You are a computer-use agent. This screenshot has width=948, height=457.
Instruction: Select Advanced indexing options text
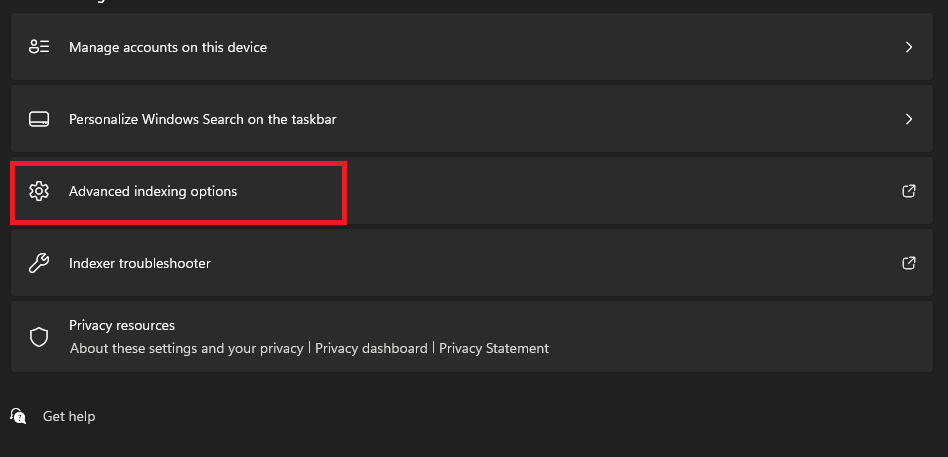[x=153, y=191]
